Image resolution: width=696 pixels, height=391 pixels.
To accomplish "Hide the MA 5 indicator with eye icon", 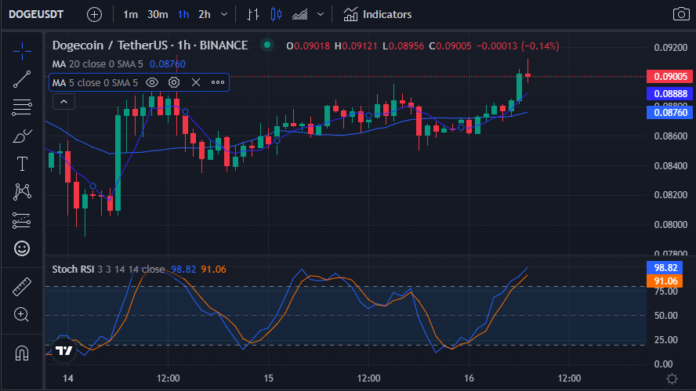I will coord(152,83).
